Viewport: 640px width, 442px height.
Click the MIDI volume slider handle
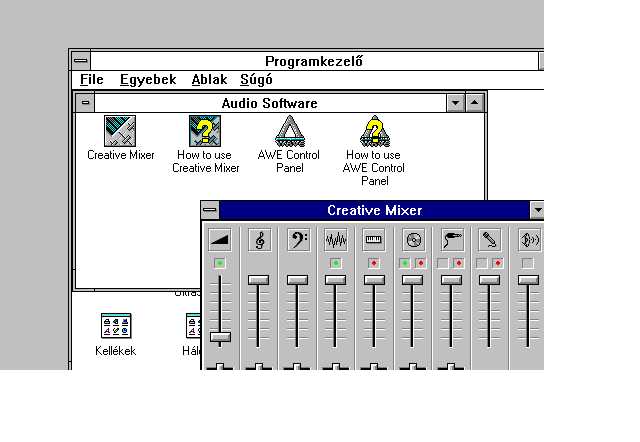pos(374,280)
